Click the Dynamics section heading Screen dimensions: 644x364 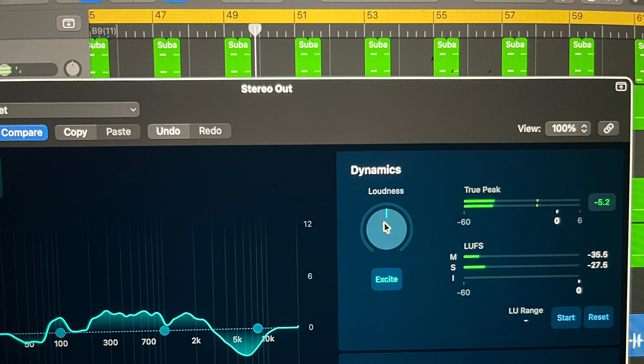click(376, 170)
